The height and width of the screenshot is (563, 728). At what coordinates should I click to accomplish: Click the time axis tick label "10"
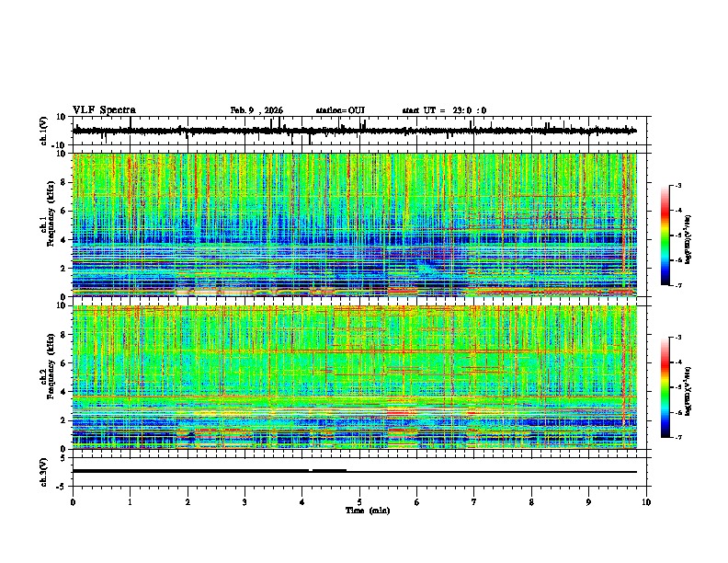pyautogui.click(x=646, y=502)
